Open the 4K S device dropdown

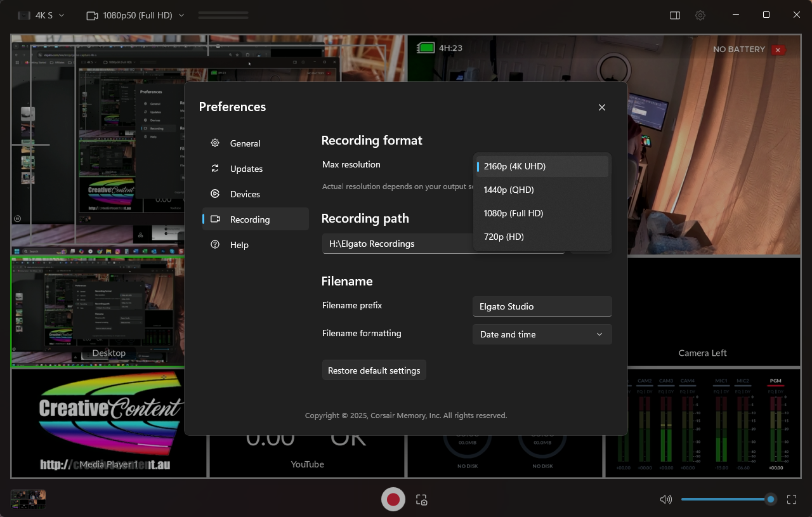point(41,15)
